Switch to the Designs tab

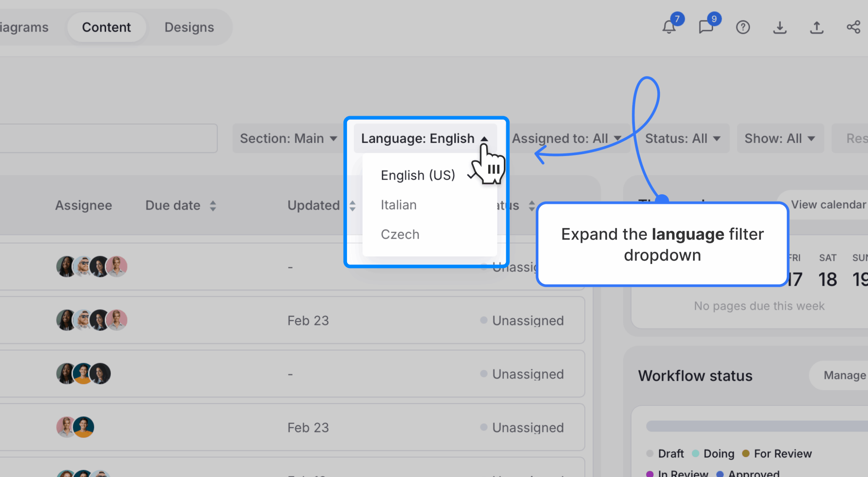[189, 27]
